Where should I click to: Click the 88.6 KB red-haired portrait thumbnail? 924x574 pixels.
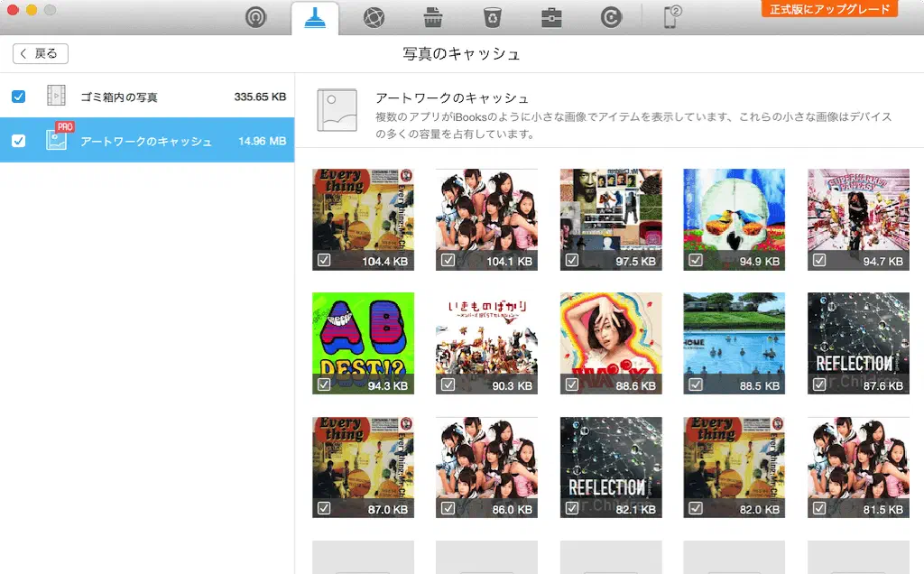(610, 335)
